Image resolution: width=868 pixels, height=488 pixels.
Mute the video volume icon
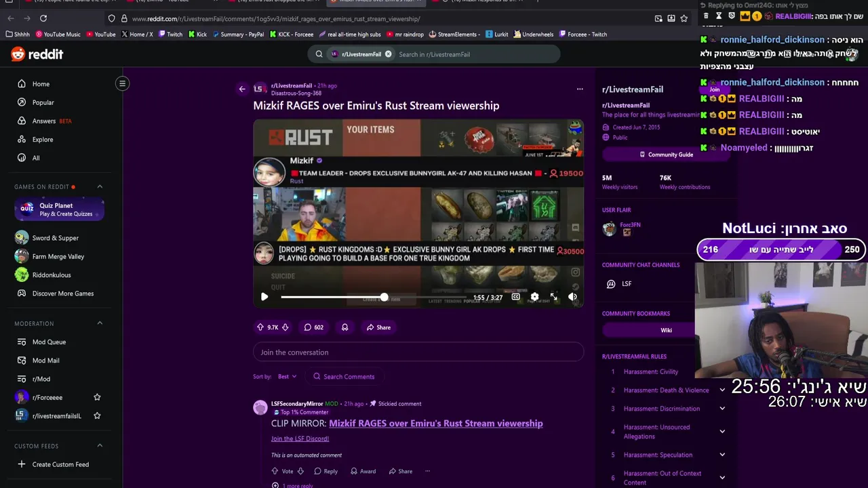pos(572,297)
